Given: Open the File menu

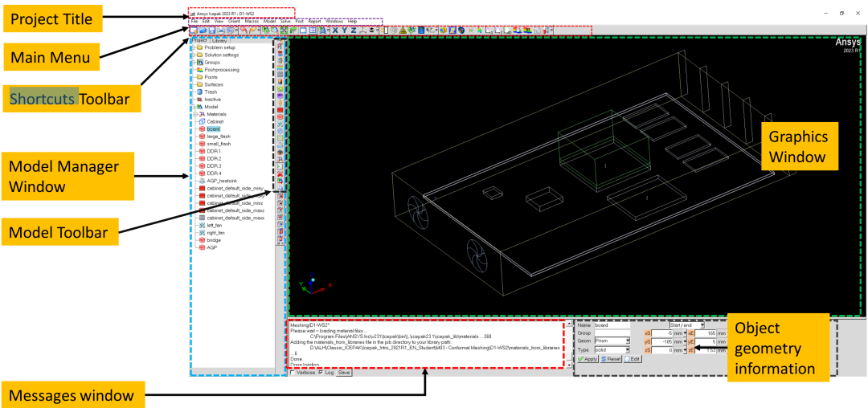Looking at the screenshot, I should 194,21.
